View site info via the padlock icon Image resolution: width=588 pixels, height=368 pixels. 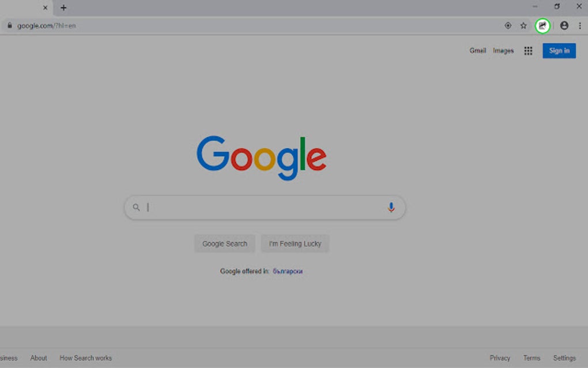(9, 25)
